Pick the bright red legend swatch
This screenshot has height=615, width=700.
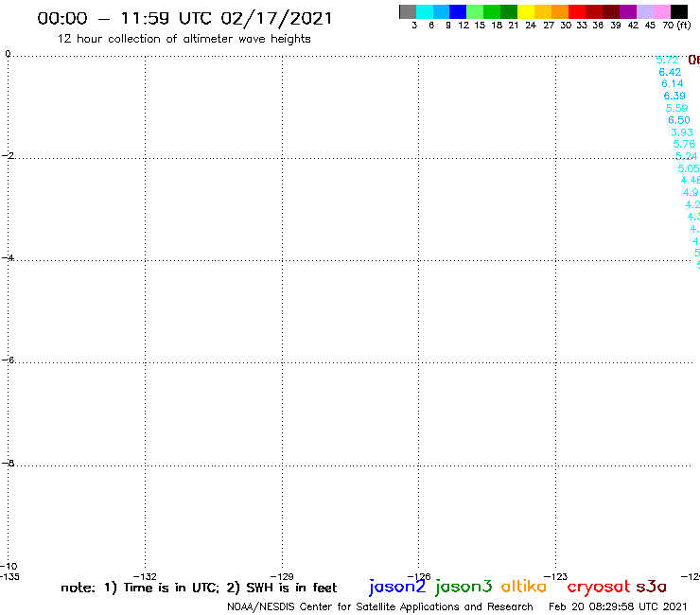click(x=577, y=11)
